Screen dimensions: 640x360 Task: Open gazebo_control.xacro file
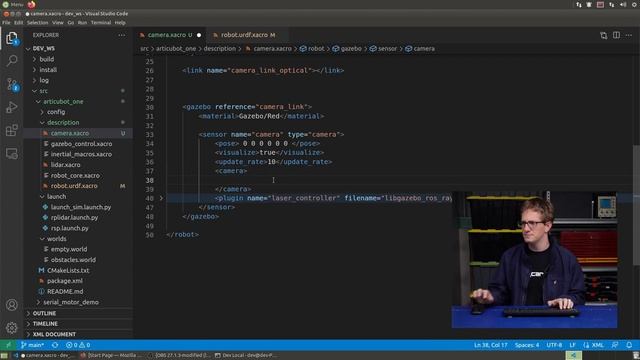coord(81,144)
